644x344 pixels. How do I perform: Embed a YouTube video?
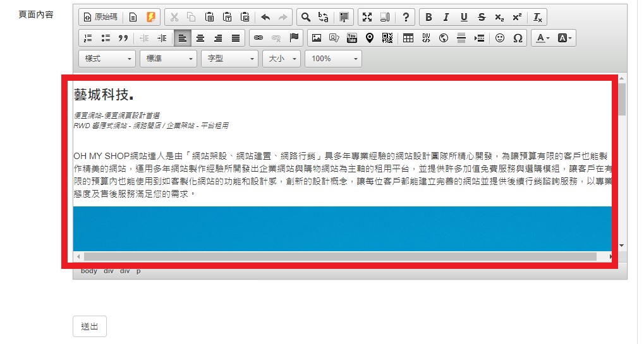pos(351,38)
